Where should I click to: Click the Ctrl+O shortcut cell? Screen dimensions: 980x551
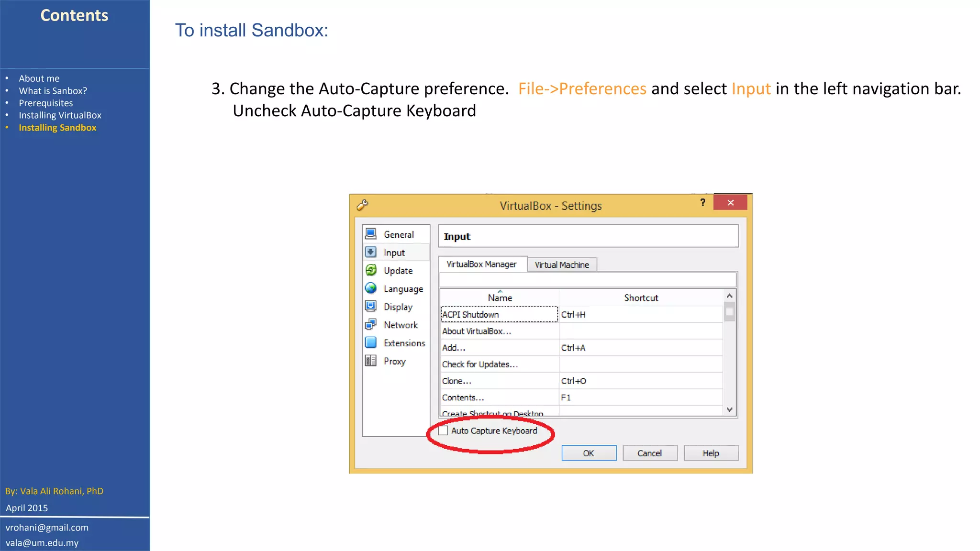(641, 381)
